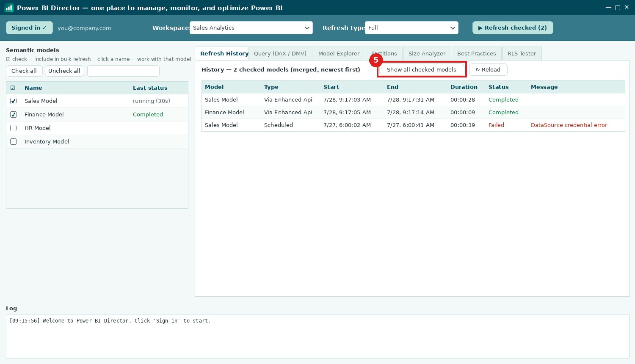
Task: Click the Model column header in history table
Action: pyautogui.click(x=214, y=87)
